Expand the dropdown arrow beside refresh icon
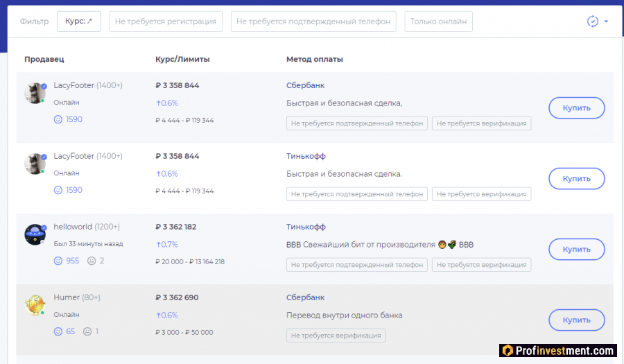The width and height of the screenshot is (624, 364). point(606,21)
